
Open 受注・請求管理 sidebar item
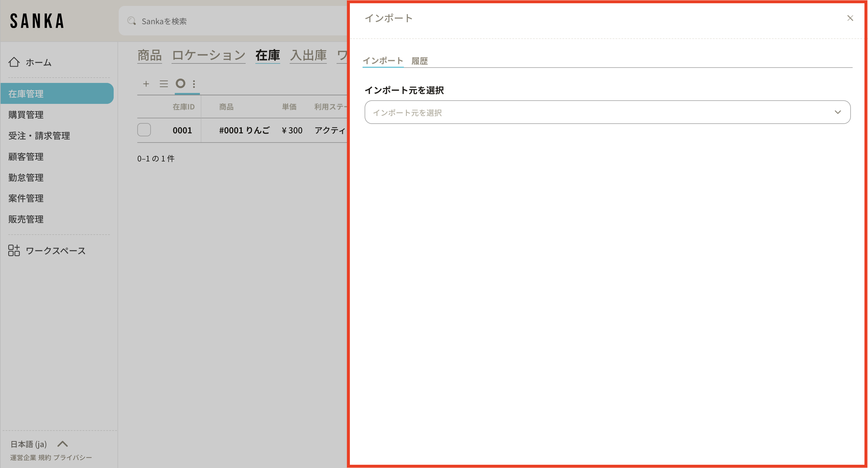coord(39,136)
